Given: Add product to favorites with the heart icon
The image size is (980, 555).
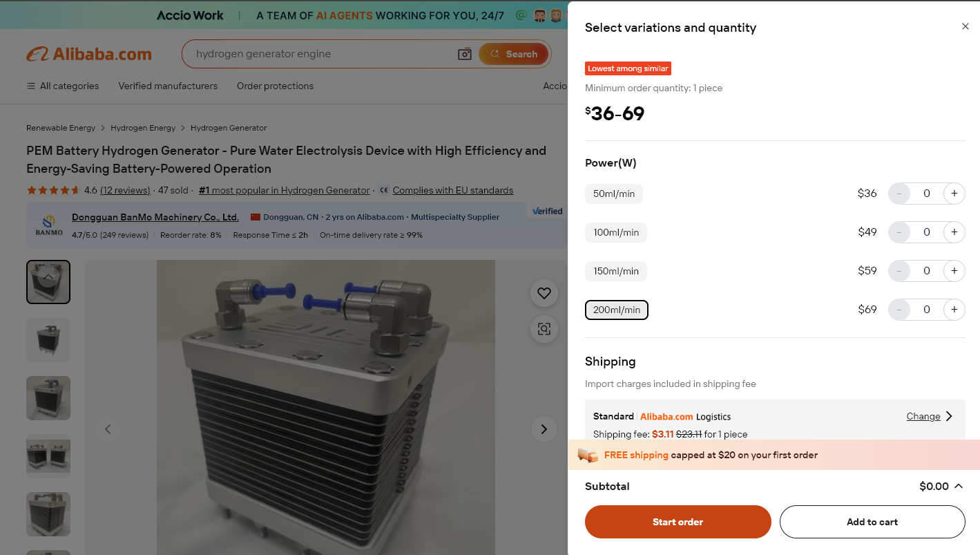Looking at the screenshot, I should tap(544, 293).
